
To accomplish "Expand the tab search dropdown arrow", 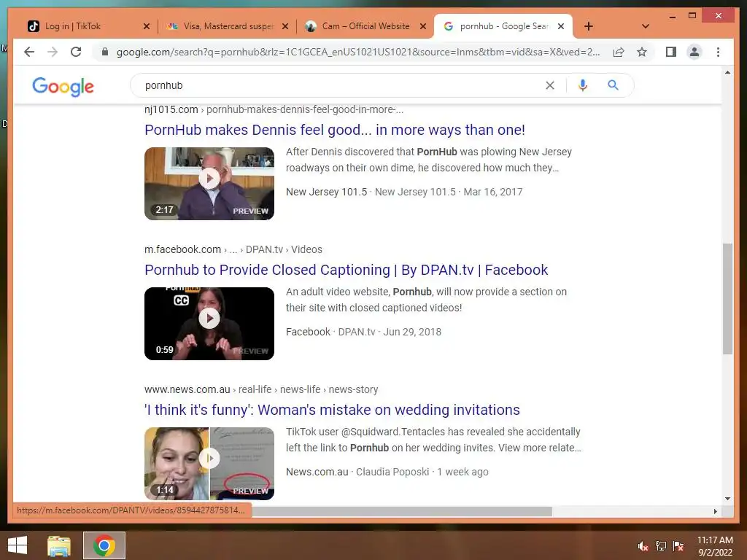I will point(645,26).
